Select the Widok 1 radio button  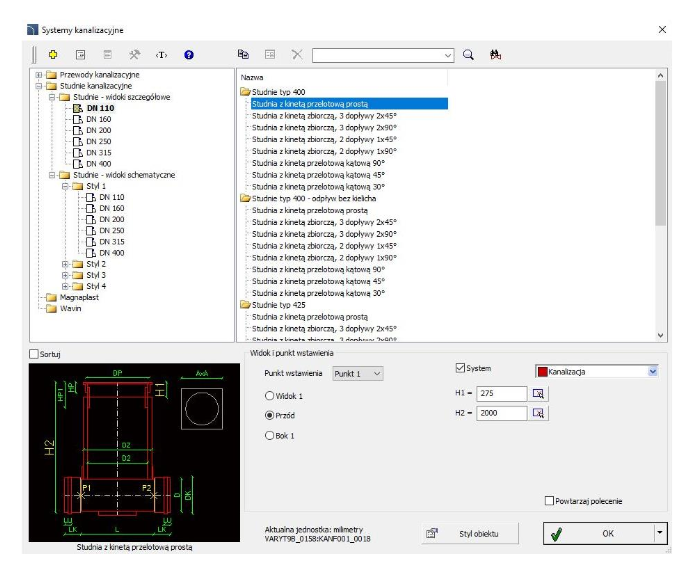point(269,395)
